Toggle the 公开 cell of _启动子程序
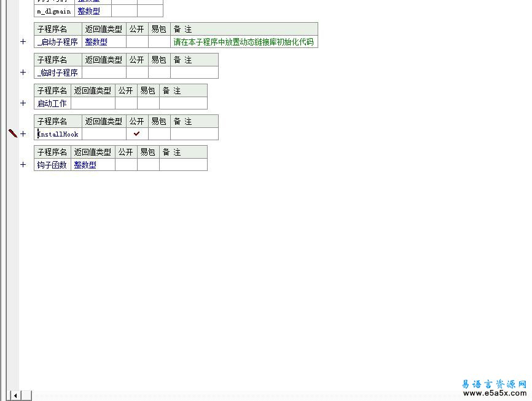 (x=137, y=42)
